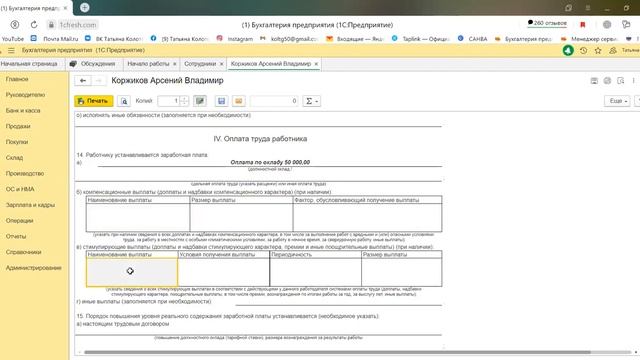Viewport: 640px width, 360px height.
Task: Open Зарплата и кадры section
Action: point(30,205)
